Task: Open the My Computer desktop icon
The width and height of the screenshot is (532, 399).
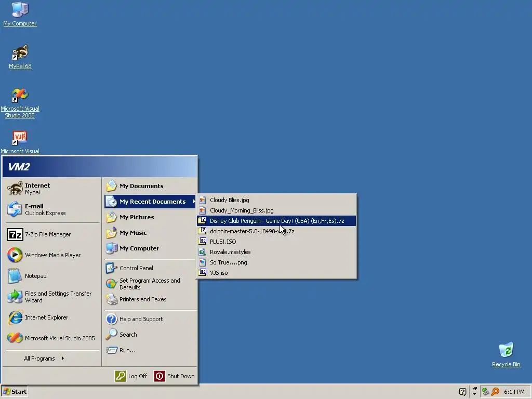Action: pos(20,14)
